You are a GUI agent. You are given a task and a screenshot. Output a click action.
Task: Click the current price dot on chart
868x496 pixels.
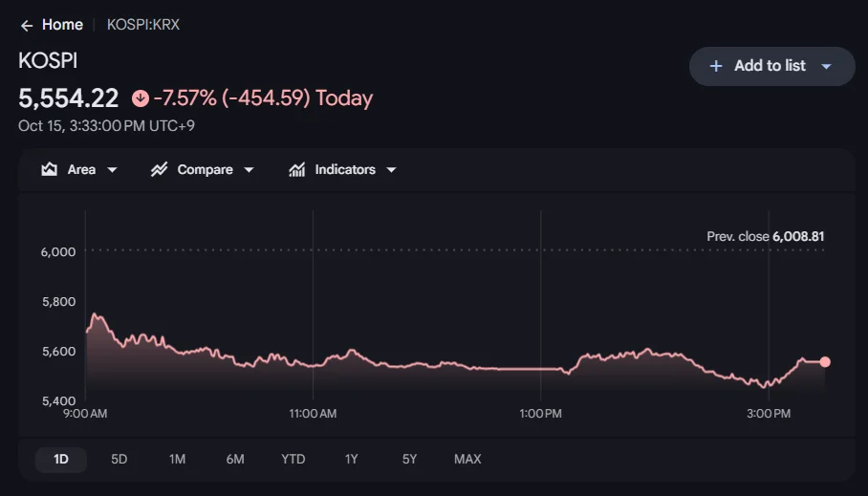tap(825, 362)
